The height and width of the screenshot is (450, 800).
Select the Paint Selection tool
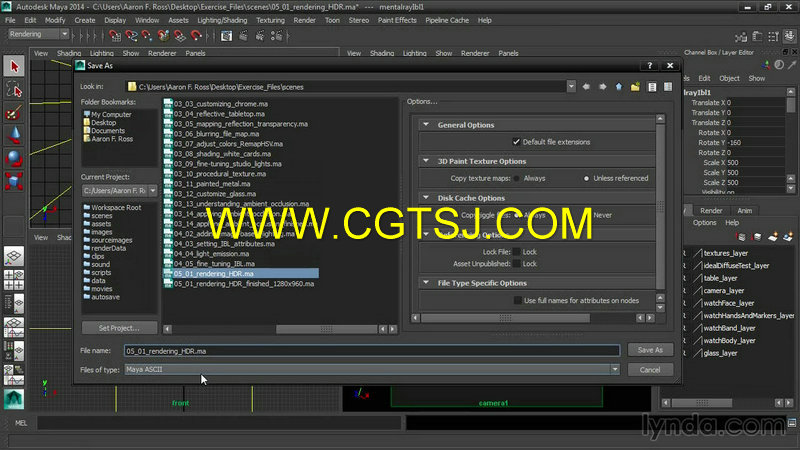[14, 113]
